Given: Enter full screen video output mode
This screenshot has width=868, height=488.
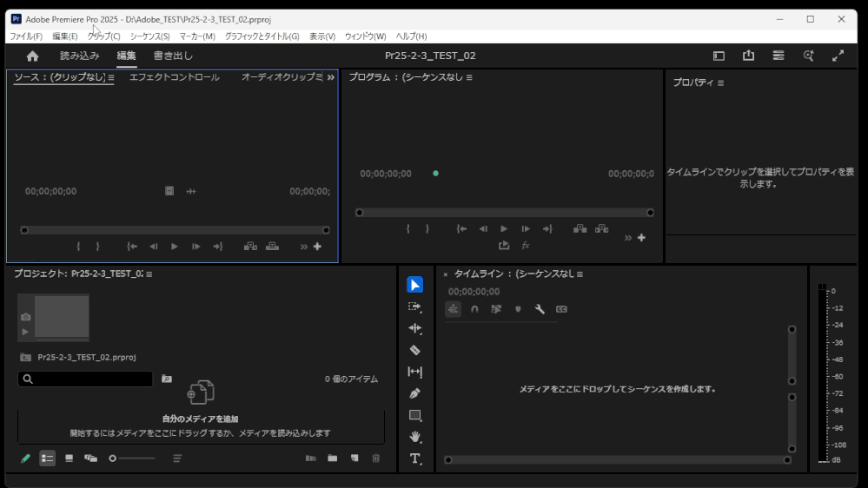Looking at the screenshot, I should 838,56.
